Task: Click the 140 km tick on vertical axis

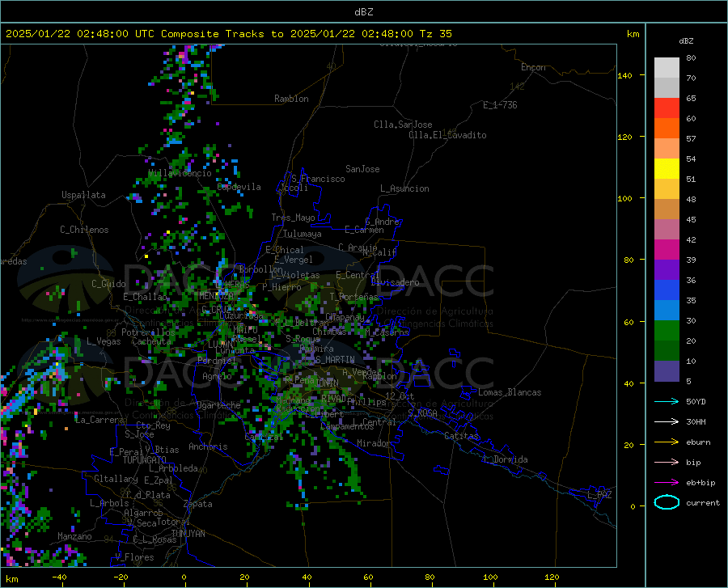Action: (x=624, y=75)
